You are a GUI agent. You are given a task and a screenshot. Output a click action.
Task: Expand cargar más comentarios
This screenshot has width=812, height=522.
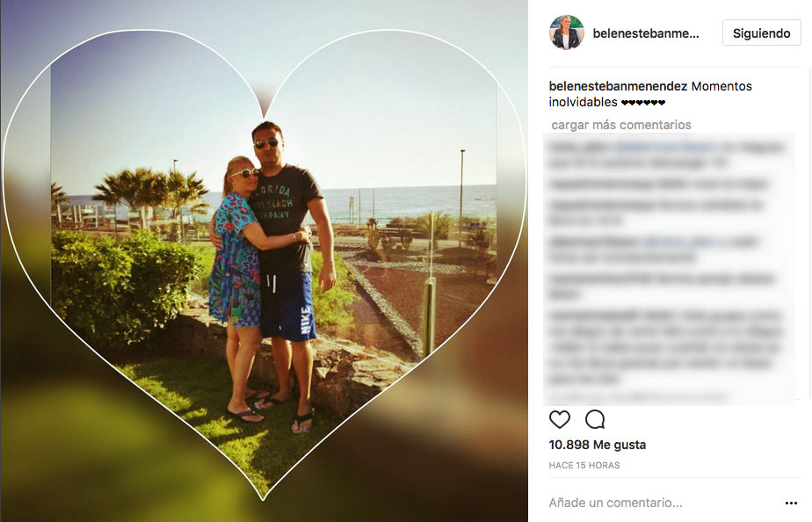click(621, 125)
